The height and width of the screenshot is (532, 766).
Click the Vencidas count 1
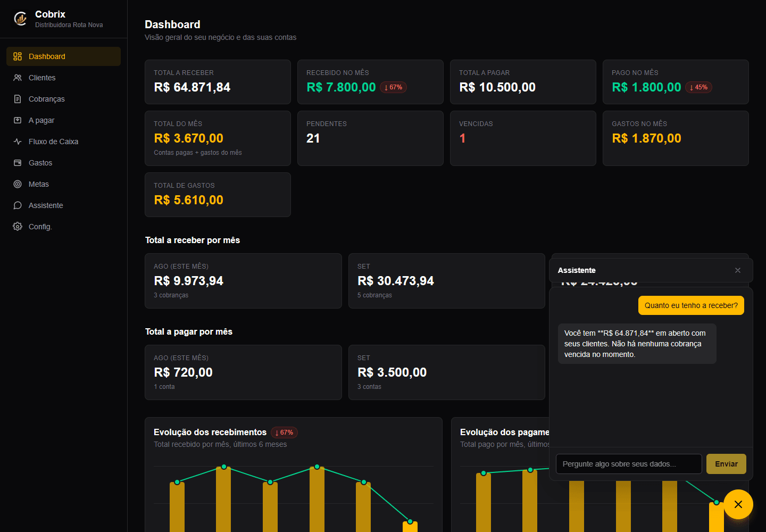click(x=462, y=138)
